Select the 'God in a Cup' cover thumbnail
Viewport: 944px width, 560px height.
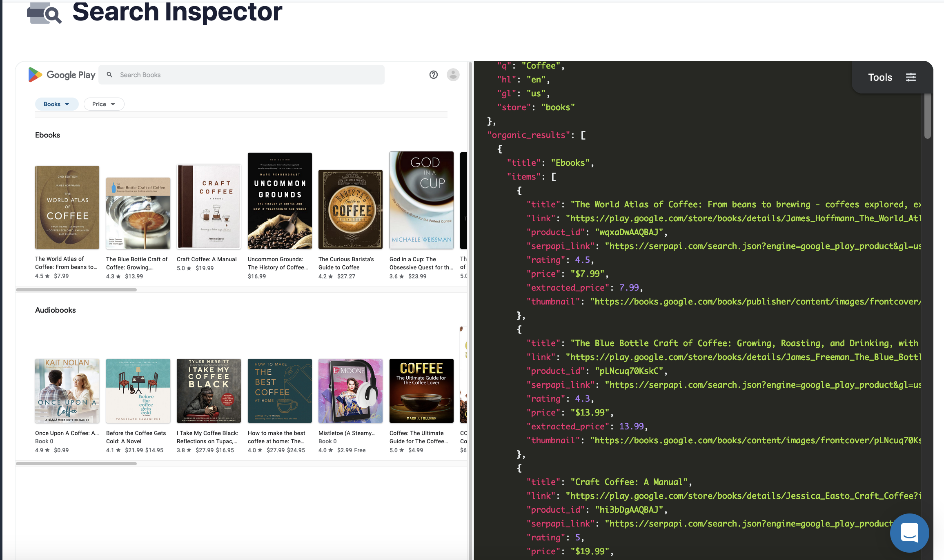(x=421, y=200)
